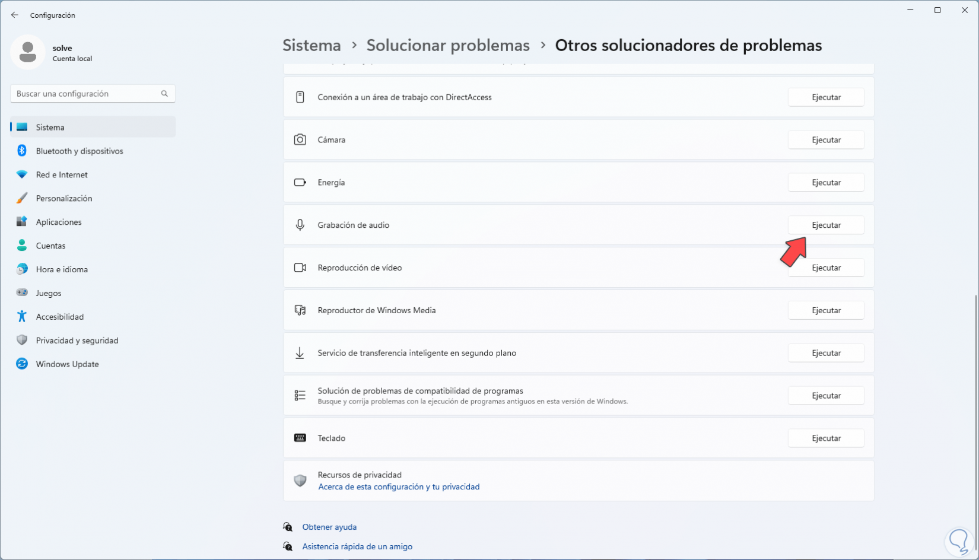Screen dimensions: 979x560
Task: Click the back arrow in title bar
Action: (x=15, y=15)
